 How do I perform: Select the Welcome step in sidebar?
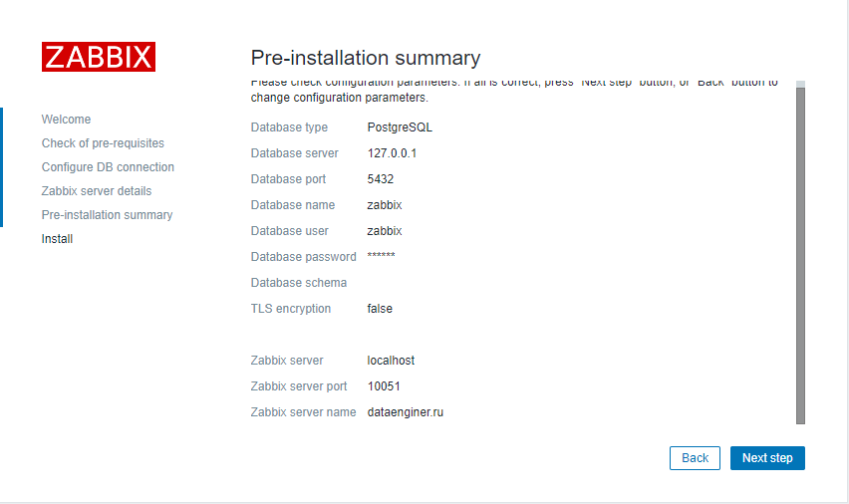point(66,120)
